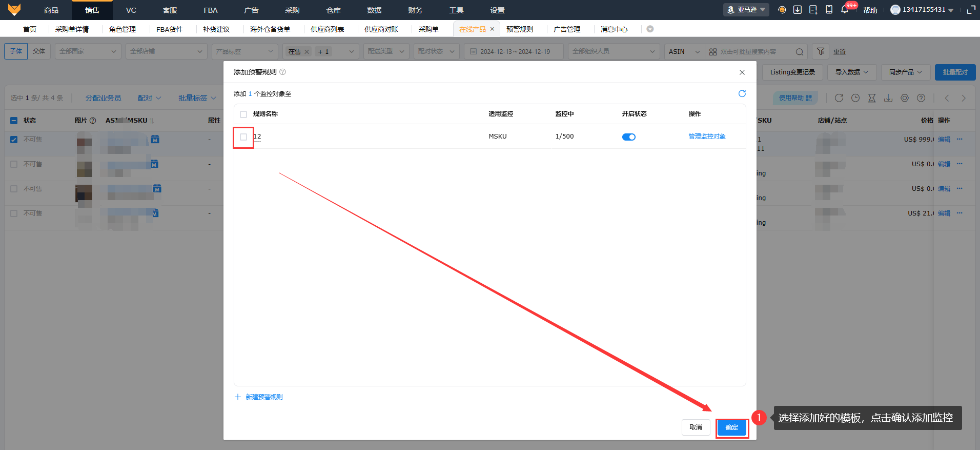Click plus icon for 新建预警规则
Viewport: 980px width, 450px height.
pyautogui.click(x=238, y=397)
